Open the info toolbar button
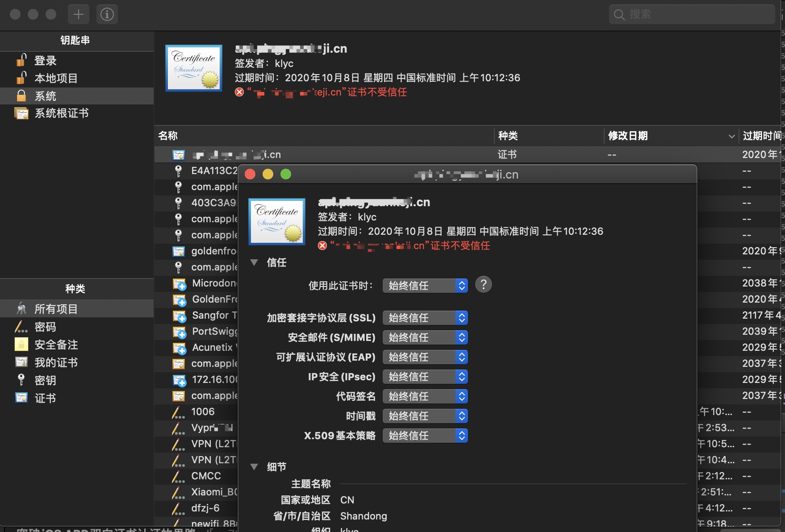The width and height of the screenshot is (785, 532). point(107,14)
